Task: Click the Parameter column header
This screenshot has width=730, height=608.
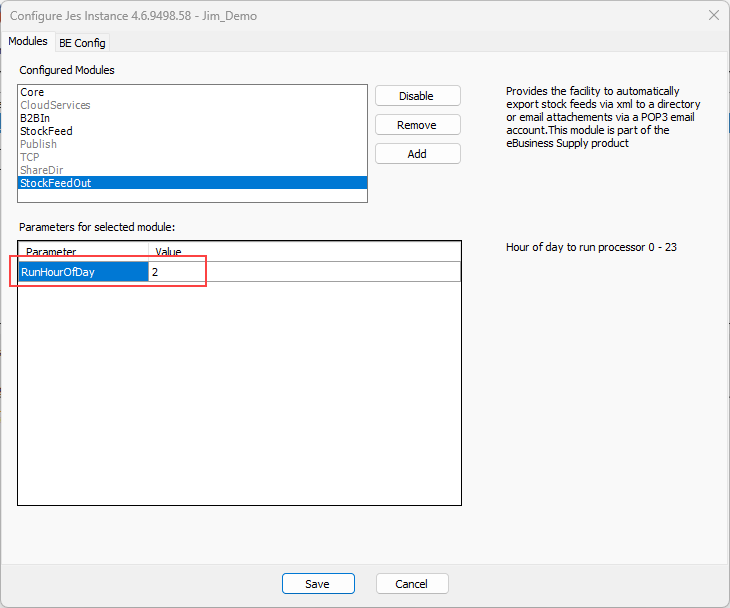Action: pos(84,252)
